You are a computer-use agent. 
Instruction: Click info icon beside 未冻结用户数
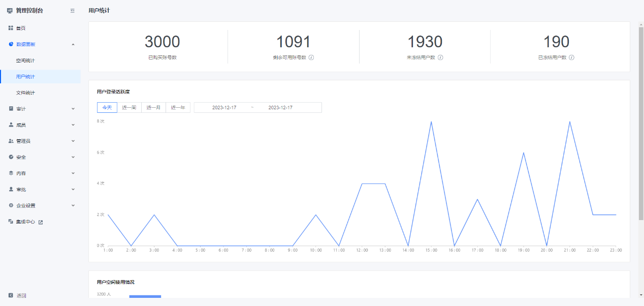point(440,57)
